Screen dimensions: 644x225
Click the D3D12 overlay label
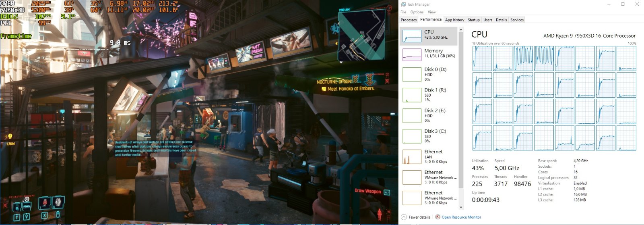[9, 17]
